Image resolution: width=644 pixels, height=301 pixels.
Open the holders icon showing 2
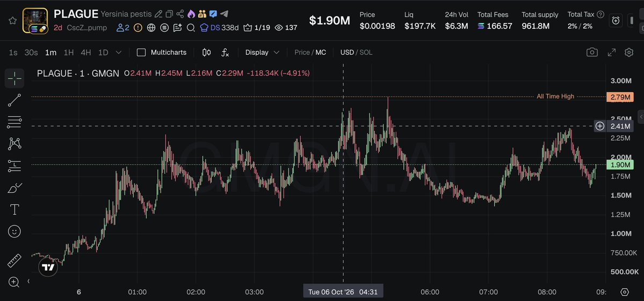[x=123, y=28]
